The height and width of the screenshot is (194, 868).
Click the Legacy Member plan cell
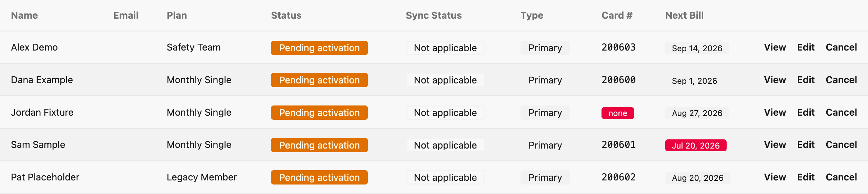[202, 177]
